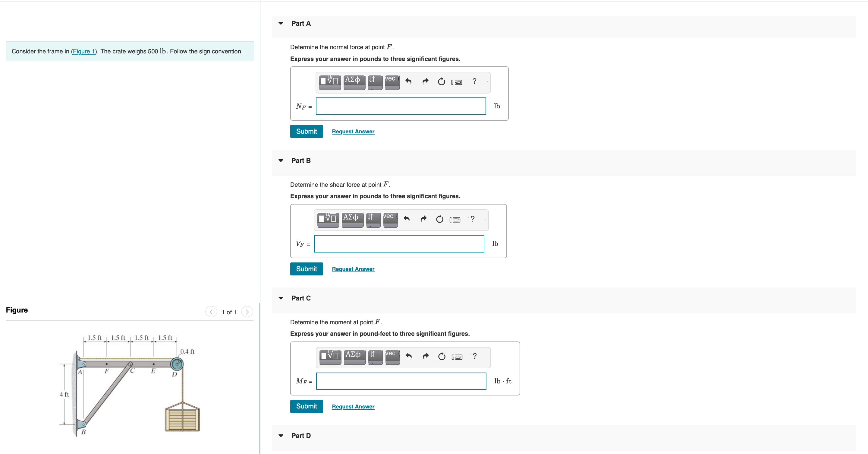Click help question mark in Part C
Viewport: 868px width, 454px height.
point(474,356)
